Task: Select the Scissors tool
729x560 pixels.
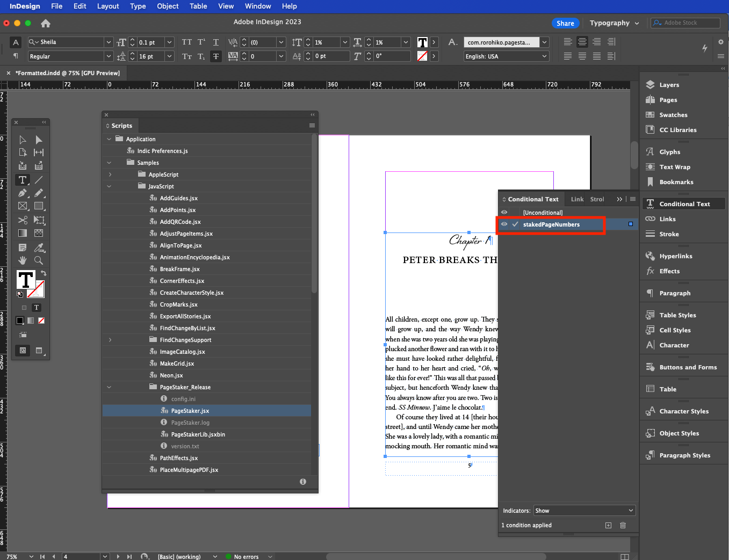Action: (23, 220)
